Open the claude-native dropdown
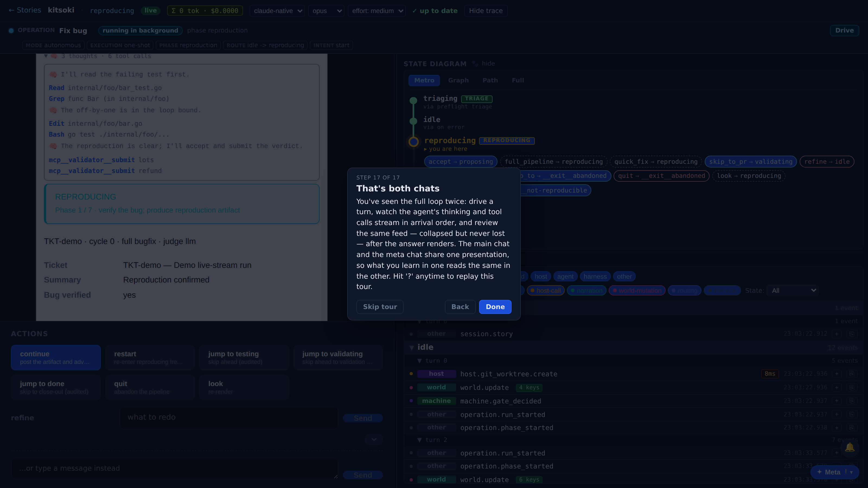The width and height of the screenshot is (868, 488). 277,11
